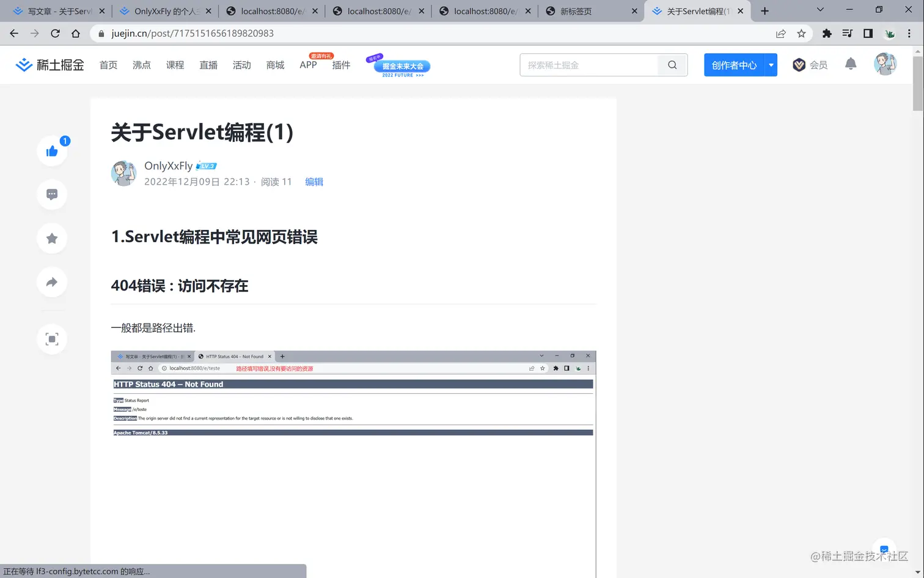Select the 课程 nav item
This screenshot has height=578, width=924.
[175, 65]
